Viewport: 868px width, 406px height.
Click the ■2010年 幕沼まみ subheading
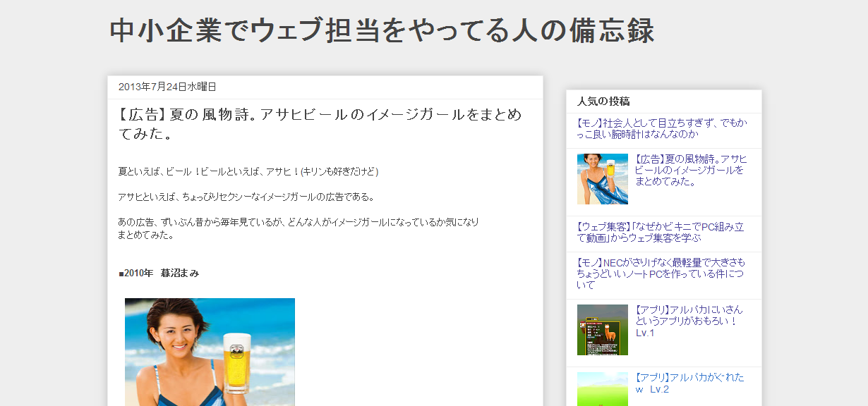159,273
